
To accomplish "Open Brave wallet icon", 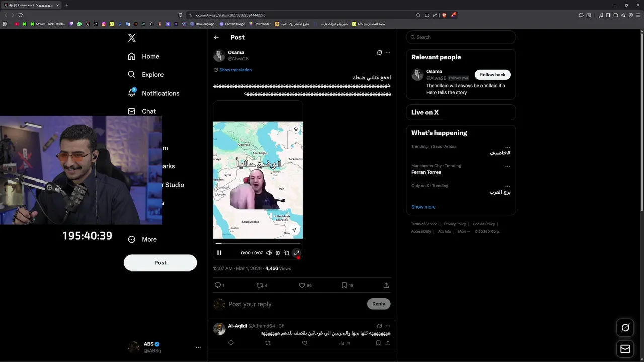I will click(616, 15).
